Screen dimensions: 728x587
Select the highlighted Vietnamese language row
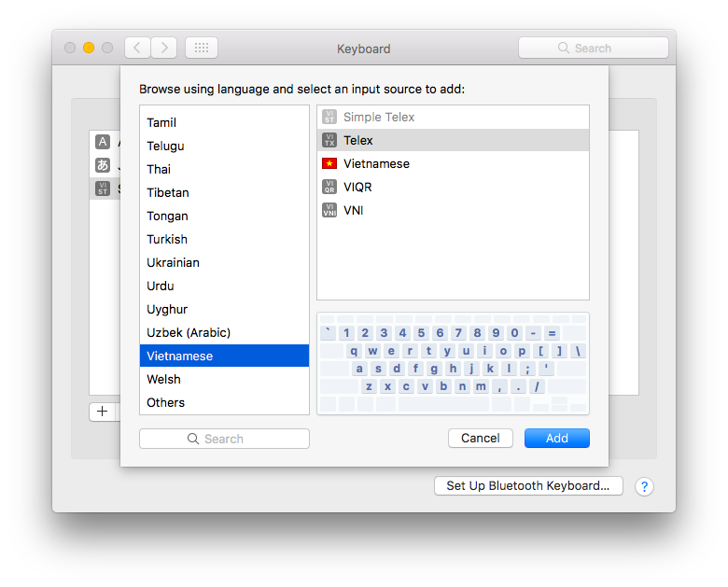coord(224,356)
